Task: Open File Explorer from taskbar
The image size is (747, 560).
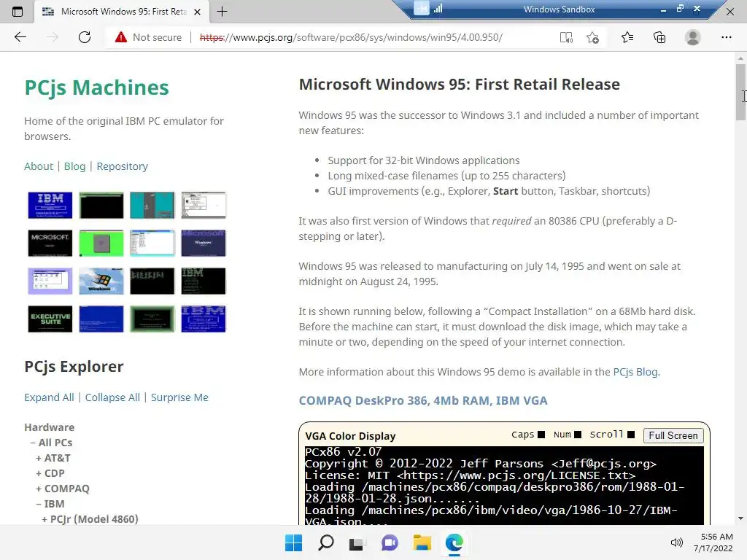Action: pyautogui.click(x=422, y=542)
